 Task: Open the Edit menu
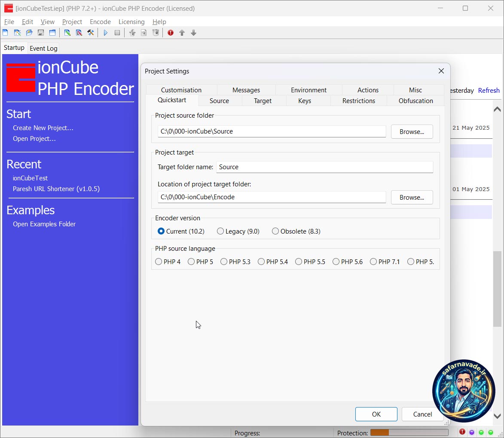click(27, 21)
